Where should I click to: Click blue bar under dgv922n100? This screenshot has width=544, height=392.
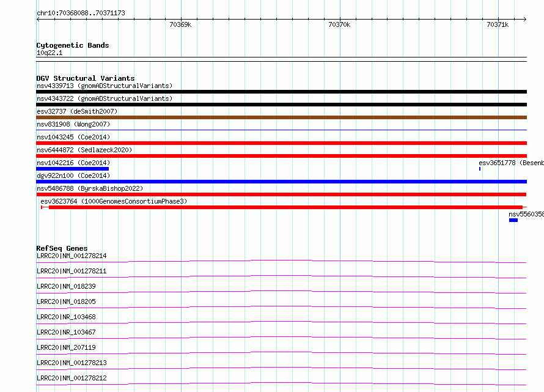click(x=281, y=182)
